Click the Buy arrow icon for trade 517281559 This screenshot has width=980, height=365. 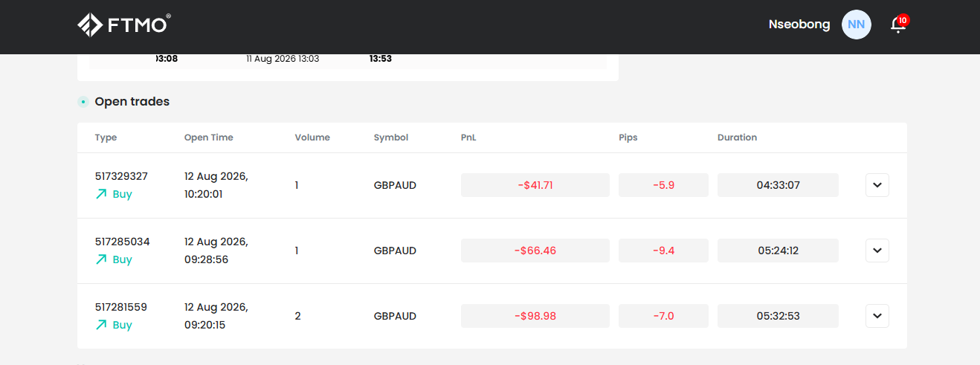101,325
